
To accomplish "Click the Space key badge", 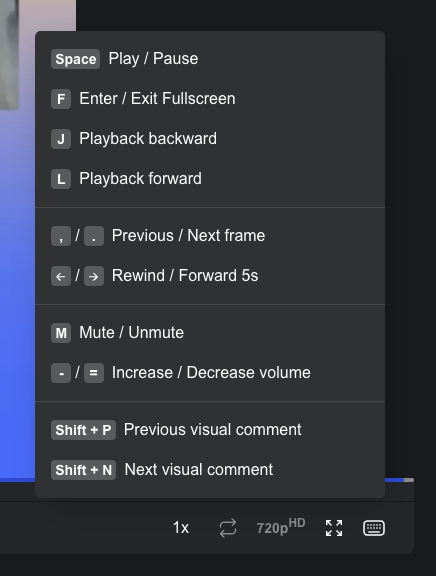I will click(75, 59).
